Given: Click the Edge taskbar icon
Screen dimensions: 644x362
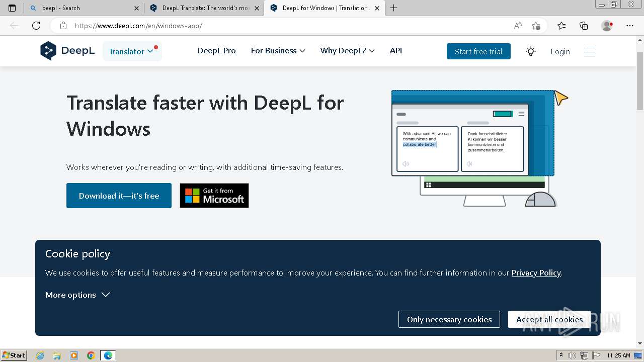Looking at the screenshot, I should click(108, 355).
